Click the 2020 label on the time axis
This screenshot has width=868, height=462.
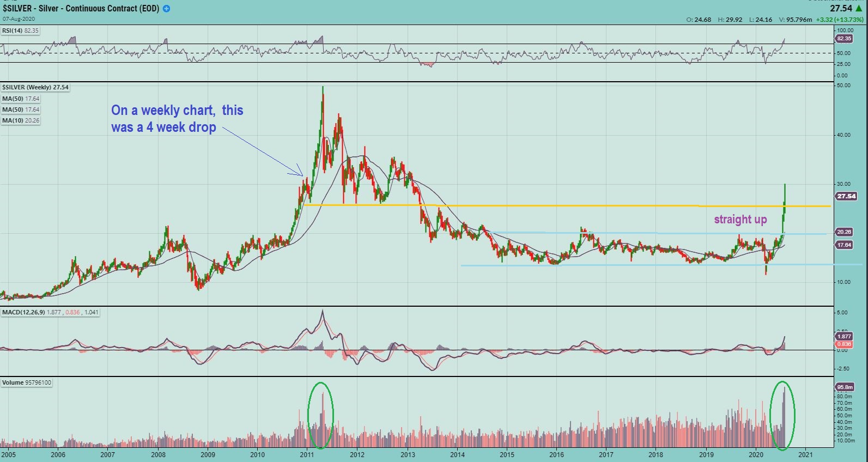756,455
